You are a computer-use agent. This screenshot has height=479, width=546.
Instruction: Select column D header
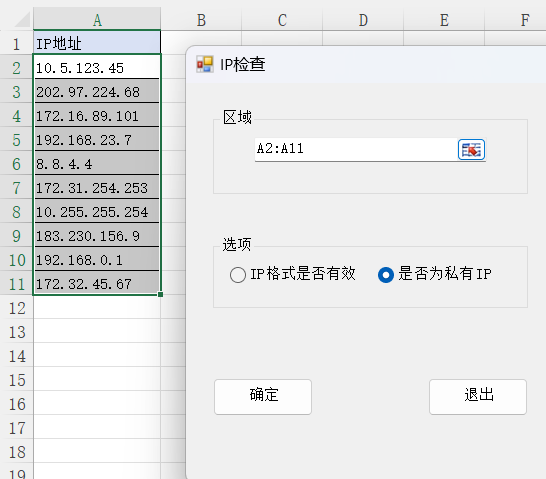pos(363,20)
